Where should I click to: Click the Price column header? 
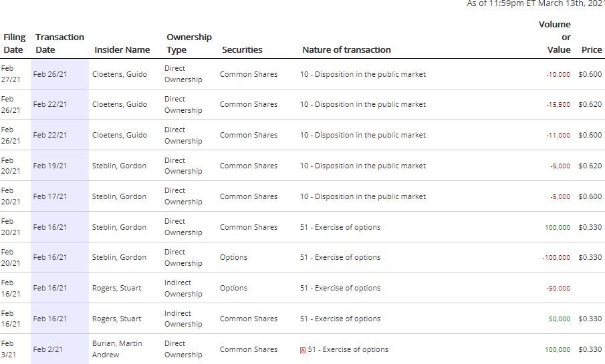[x=592, y=49]
